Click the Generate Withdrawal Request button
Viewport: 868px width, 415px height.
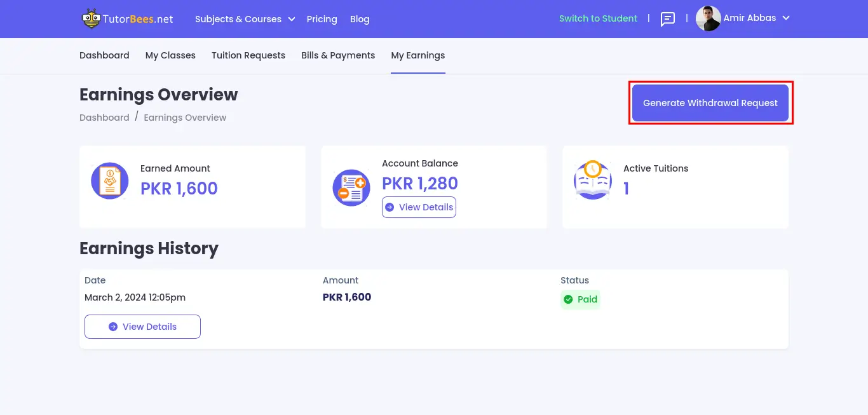[x=710, y=102]
